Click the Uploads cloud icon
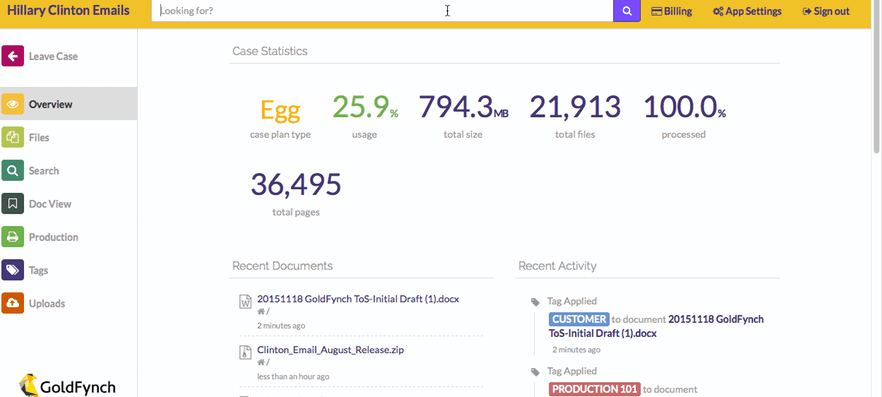 pyautogui.click(x=12, y=303)
